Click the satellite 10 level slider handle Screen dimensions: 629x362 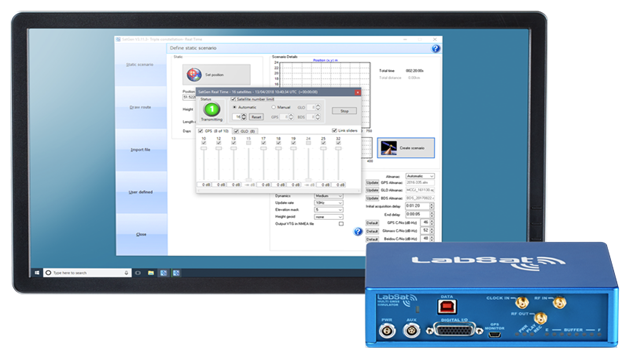coord(204,148)
